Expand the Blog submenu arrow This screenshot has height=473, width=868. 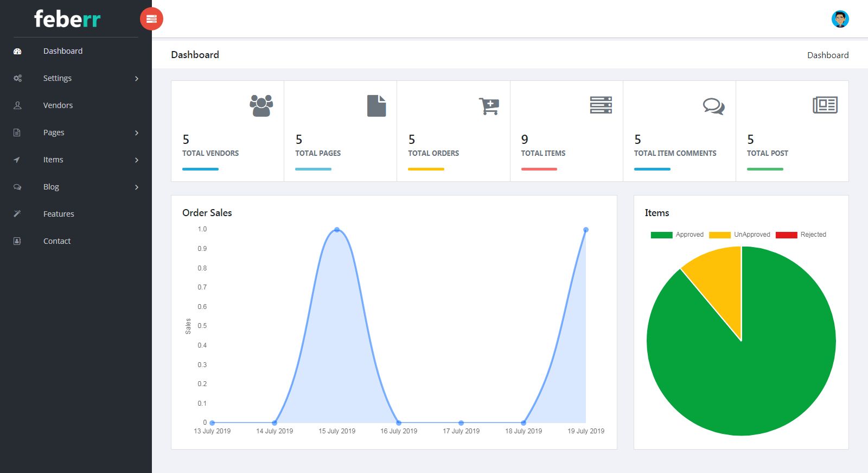pyautogui.click(x=137, y=187)
